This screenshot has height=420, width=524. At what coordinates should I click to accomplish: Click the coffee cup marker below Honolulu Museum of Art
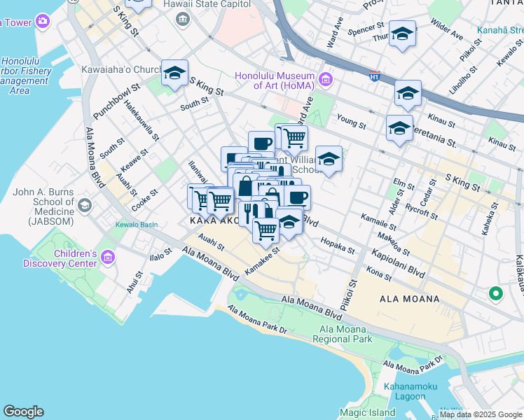click(262, 142)
